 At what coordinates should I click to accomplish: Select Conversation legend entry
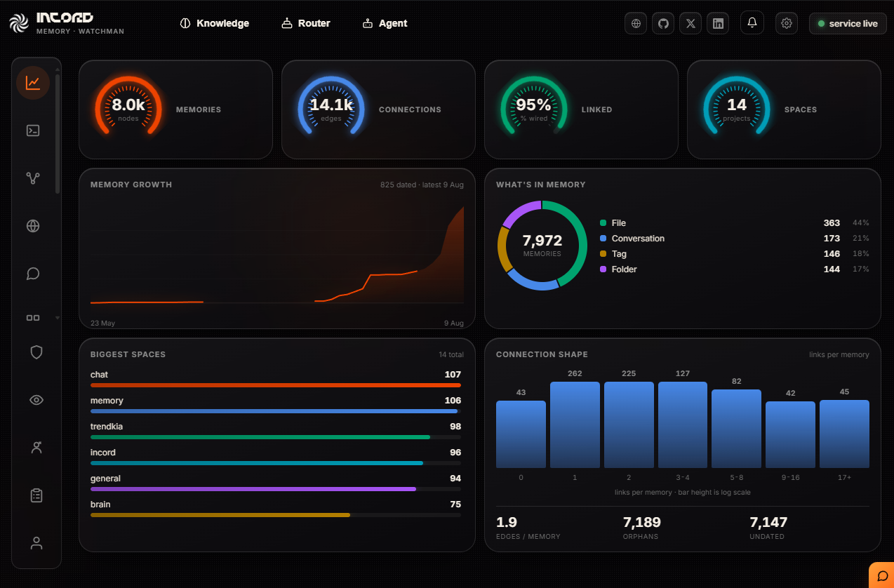735,239
